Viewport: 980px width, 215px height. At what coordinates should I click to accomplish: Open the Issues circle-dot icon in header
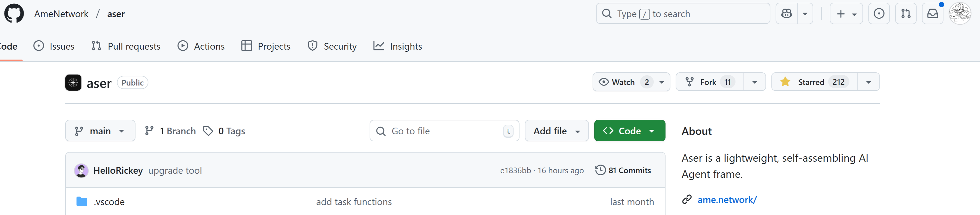[879, 14]
